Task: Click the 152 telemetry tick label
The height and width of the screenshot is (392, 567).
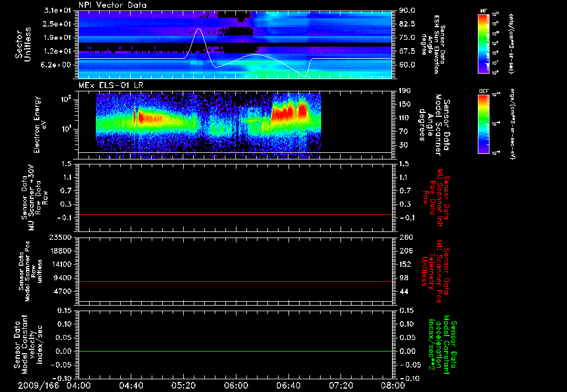Action: point(405,264)
